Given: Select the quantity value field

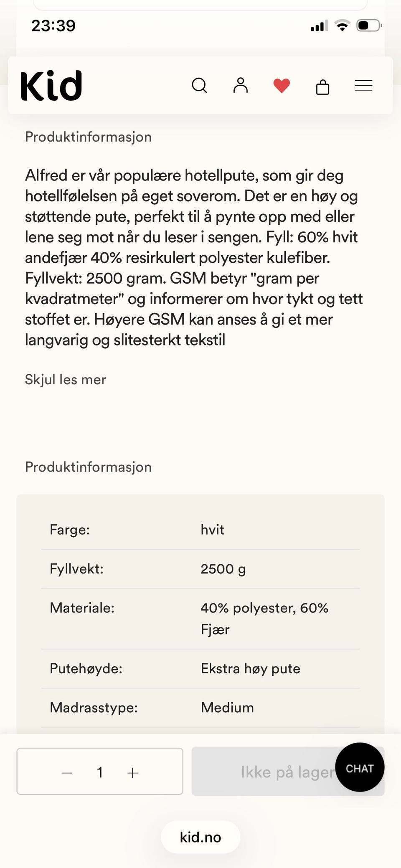Looking at the screenshot, I should (100, 772).
